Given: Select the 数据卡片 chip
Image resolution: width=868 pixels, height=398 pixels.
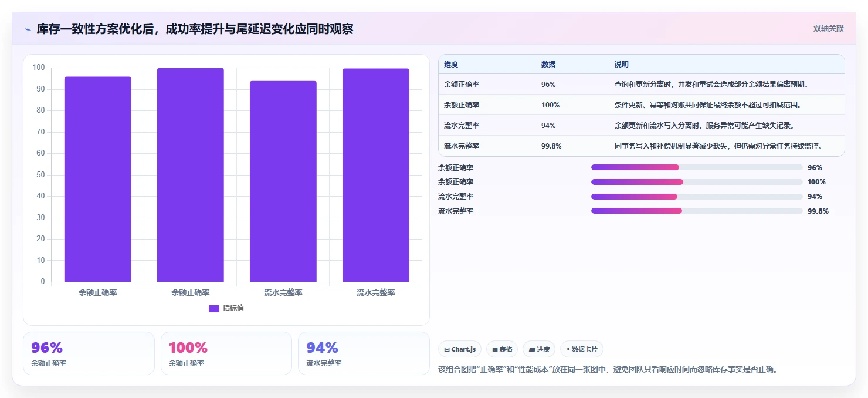Looking at the screenshot, I should click(582, 349).
